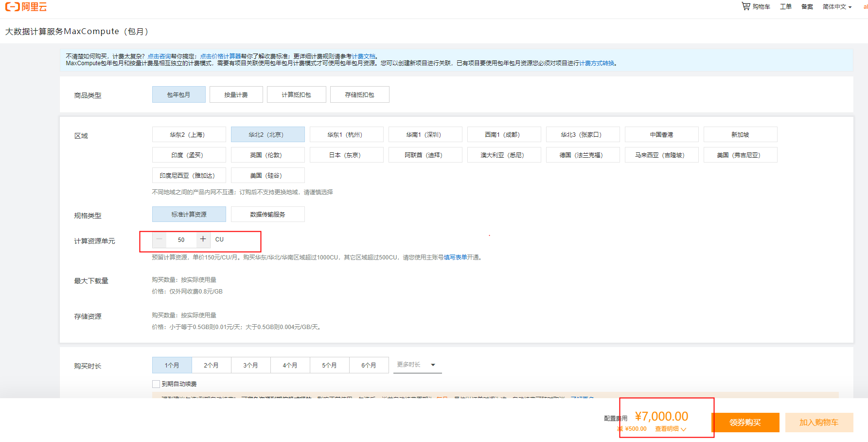Image resolution: width=868 pixels, height=442 pixels.
Task: Select 6个月 purchase duration
Action: coord(369,365)
